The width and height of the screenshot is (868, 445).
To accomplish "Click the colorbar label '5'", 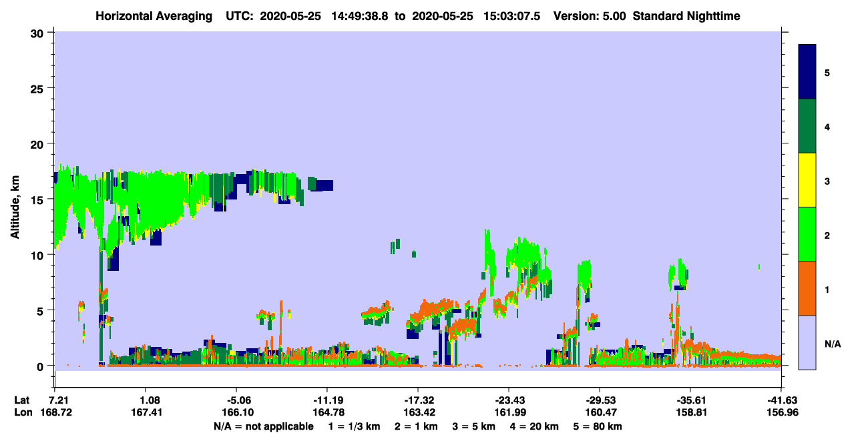I will tap(827, 72).
